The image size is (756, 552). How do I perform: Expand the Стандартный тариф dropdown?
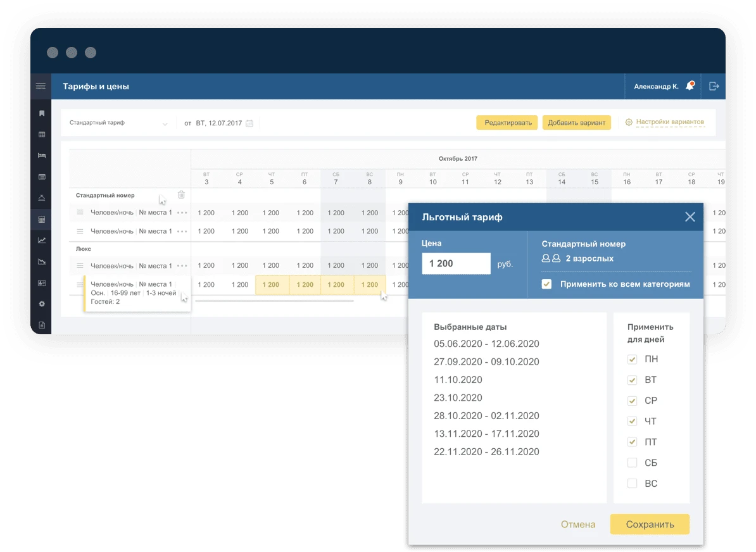tap(118, 123)
